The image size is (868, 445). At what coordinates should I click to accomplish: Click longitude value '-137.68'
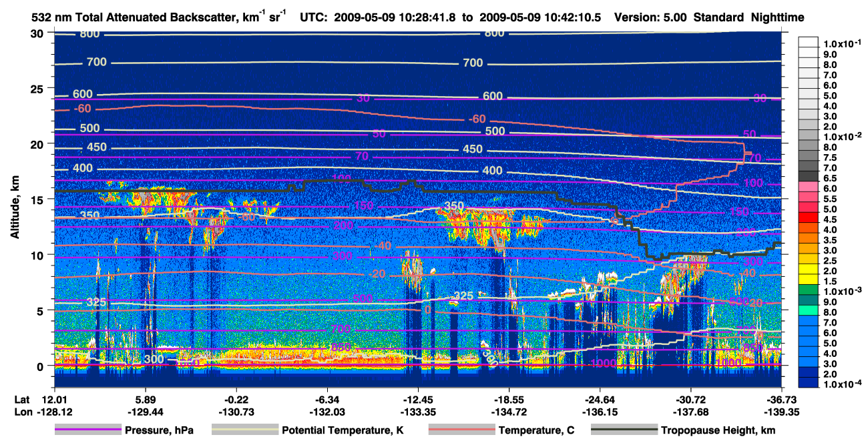[691, 412]
